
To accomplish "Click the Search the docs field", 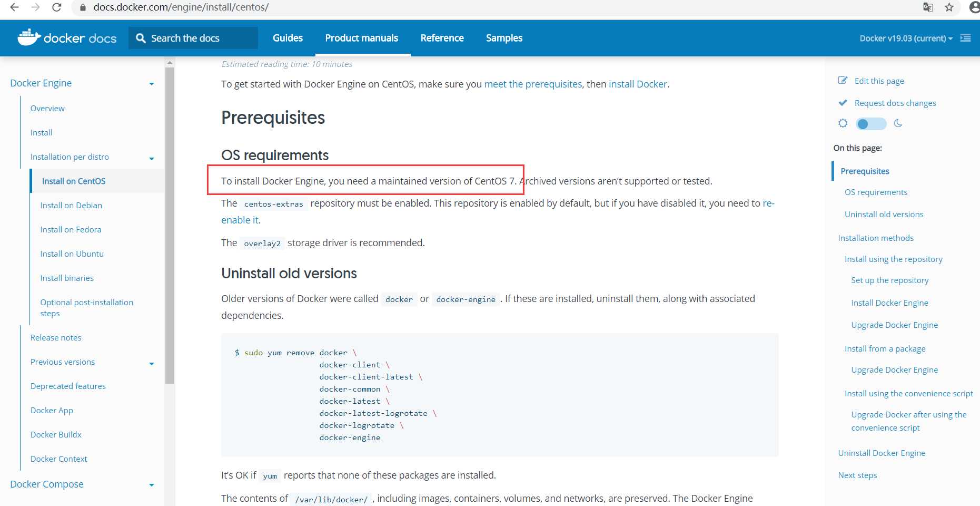I will [x=193, y=38].
